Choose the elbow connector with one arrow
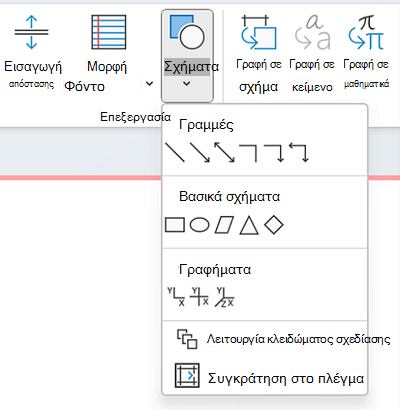 tap(274, 153)
